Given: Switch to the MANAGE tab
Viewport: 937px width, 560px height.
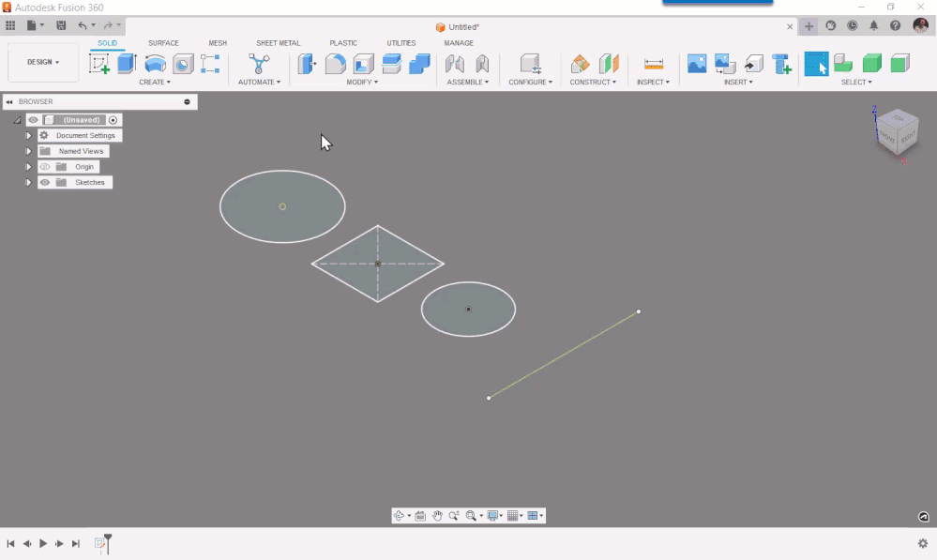Looking at the screenshot, I should [459, 43].
